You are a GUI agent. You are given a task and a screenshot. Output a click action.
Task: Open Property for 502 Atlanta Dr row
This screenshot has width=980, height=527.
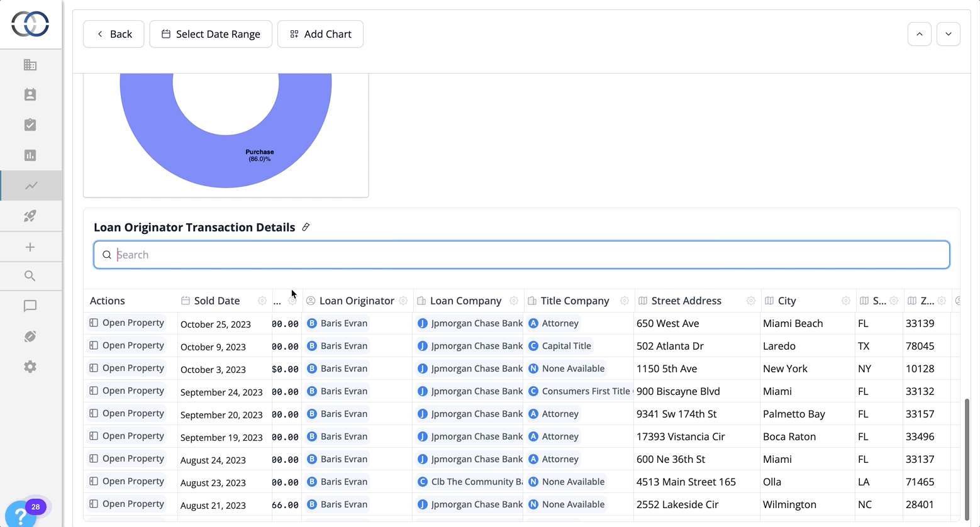pos(126,345)
